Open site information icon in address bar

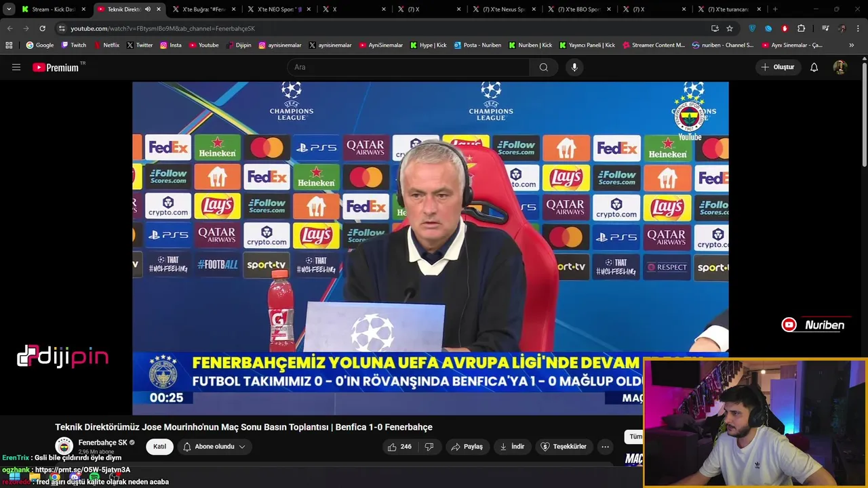[62, 28]
